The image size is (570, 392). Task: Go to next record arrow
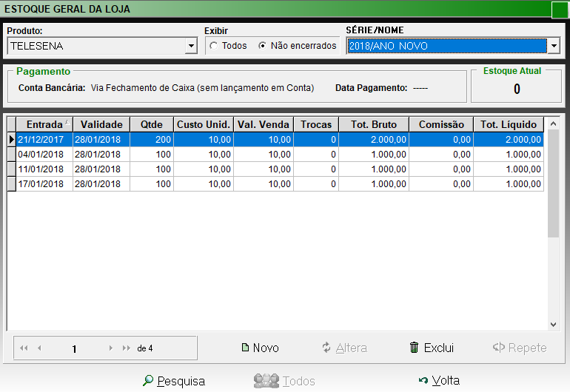110,348
